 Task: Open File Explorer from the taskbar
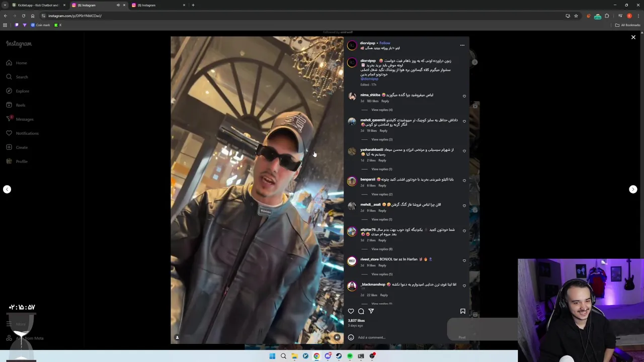click(294, 356)
